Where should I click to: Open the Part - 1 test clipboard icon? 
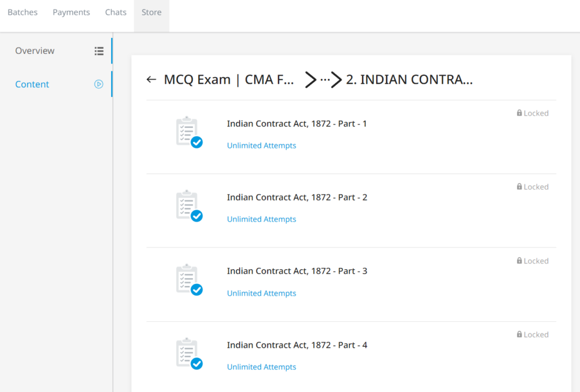click(x=189, y=132)
